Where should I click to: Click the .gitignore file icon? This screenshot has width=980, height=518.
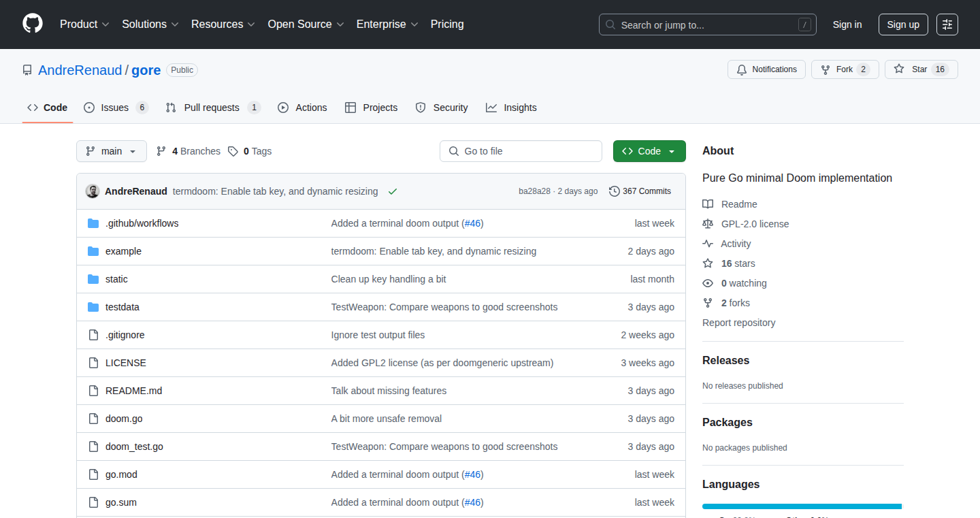pyautogui.click(x=93, y=335)
